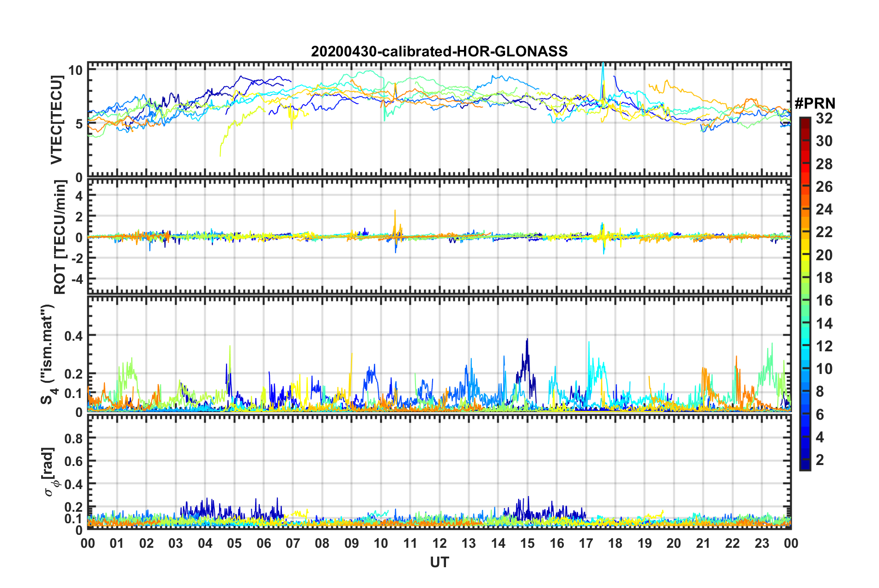
Task: Click the "5" tick on the VTEC axis
Action: click(79, 124)
